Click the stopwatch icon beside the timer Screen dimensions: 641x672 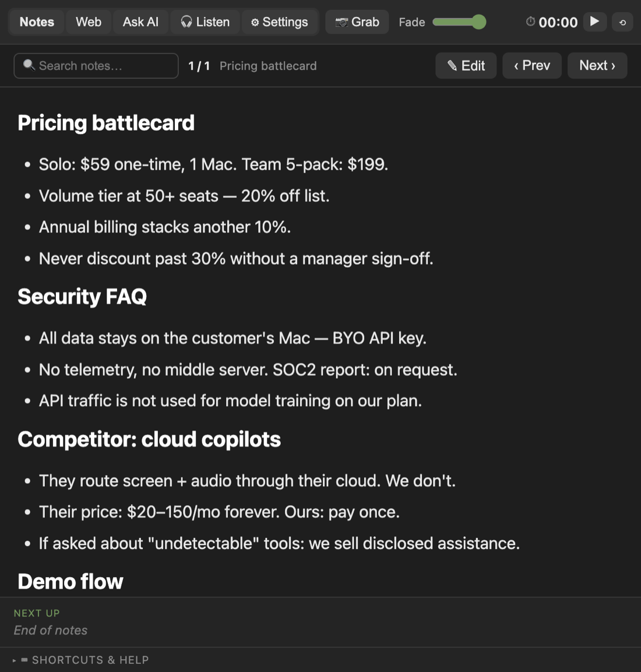[530, 22]
